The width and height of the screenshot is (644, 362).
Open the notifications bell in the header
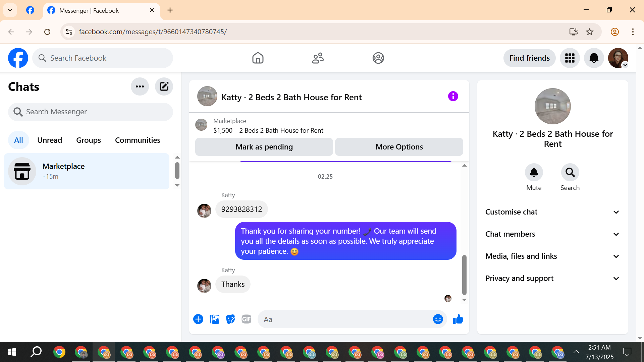pos(594,58)
